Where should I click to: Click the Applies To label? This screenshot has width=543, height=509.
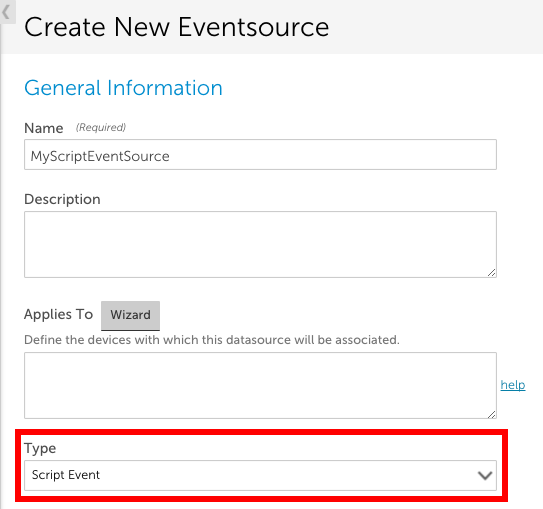(x=59, y=314)
